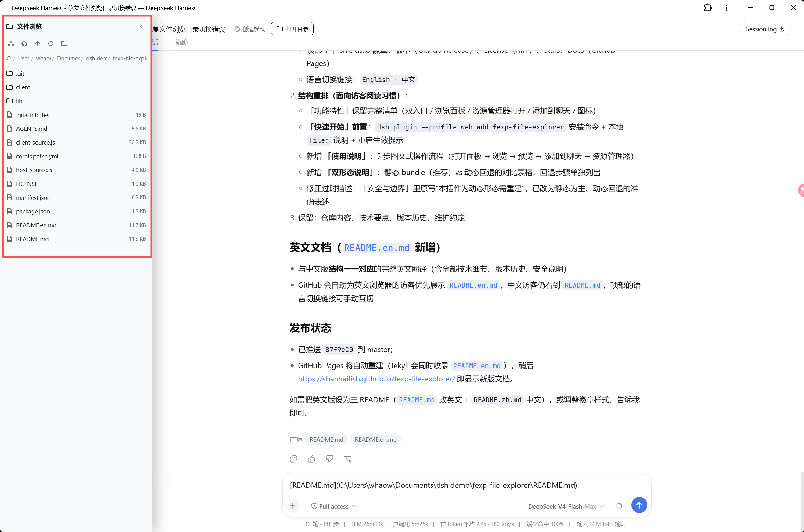Screen dimensions: 804x532
Task: Give the response a thumbs down
Action: tap(330, 459)
